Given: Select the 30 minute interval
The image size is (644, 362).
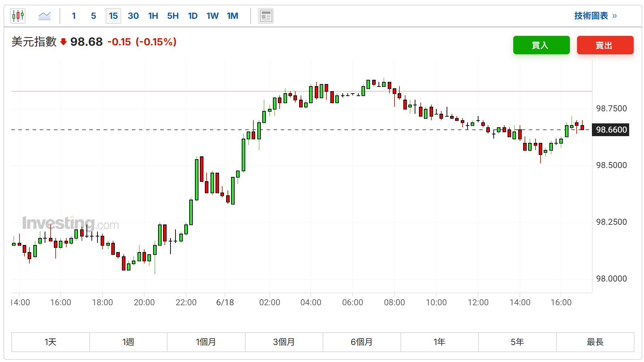Looking at the screenshot, I should tap(133, 16).
